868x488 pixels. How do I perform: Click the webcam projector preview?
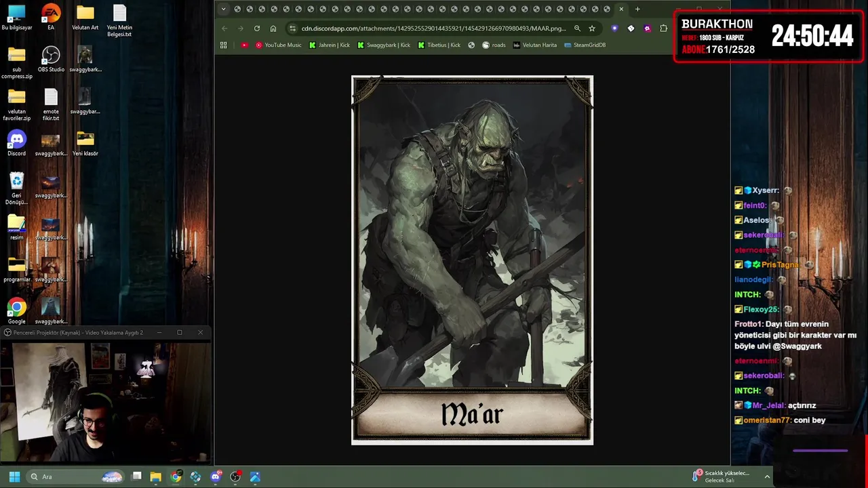pos(105,401)
